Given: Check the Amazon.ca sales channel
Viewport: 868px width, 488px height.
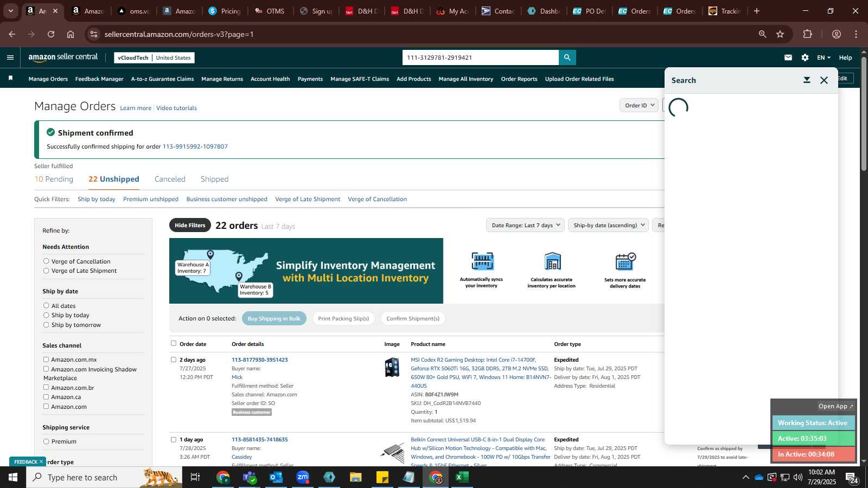Looking at the screenshot, I should (x=46, y=397).
